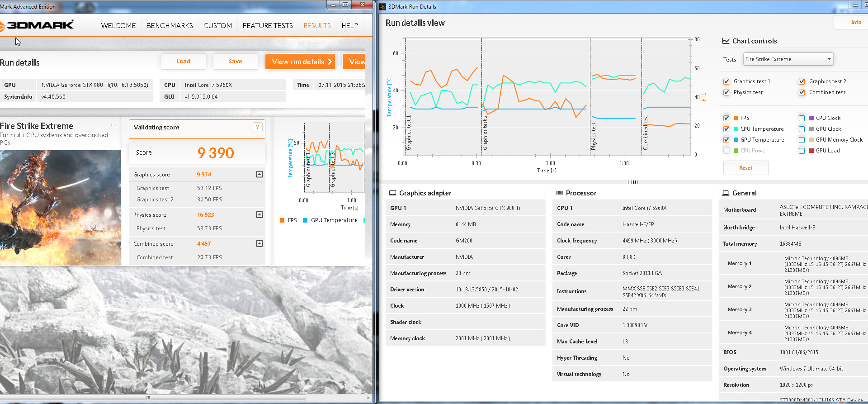
Task: Open the Tests dropdown showing Fire Strike Extreme
Action: pyautogui.click(x=788, y=59)
